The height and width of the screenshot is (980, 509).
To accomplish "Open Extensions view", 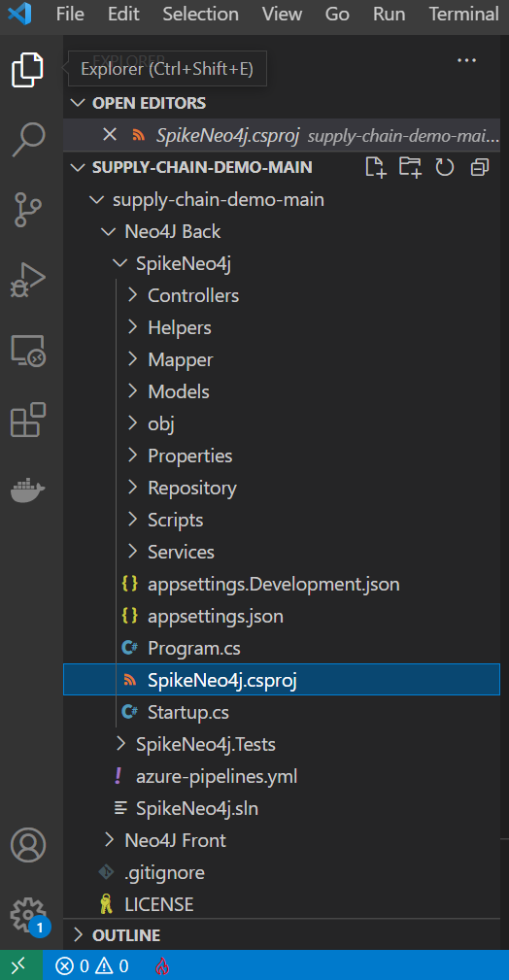I will pyautogui.click(x=29, y=420).
